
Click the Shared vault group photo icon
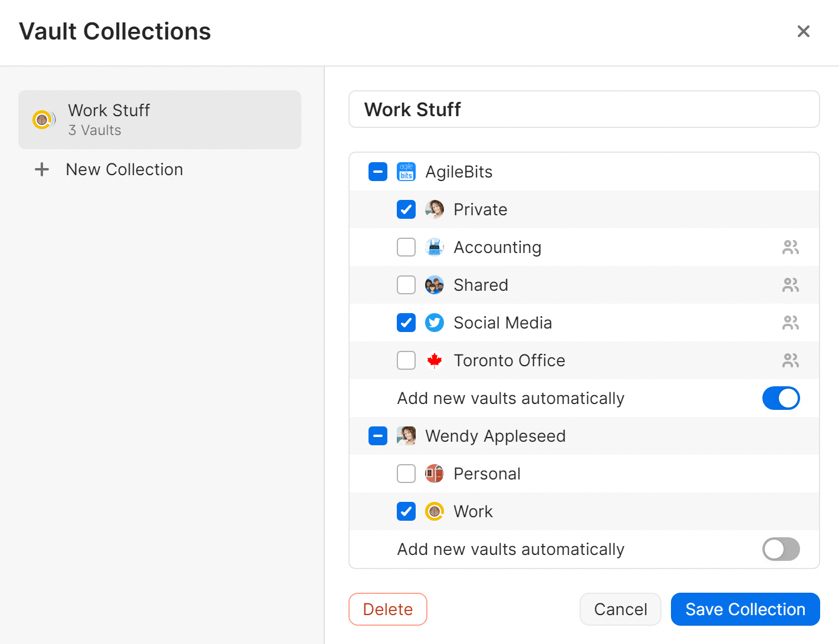435,285
